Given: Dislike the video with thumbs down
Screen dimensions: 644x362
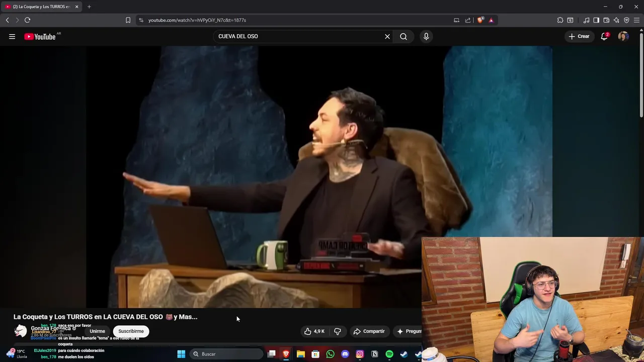Looking at the screenshot, I should click(338, 331).
